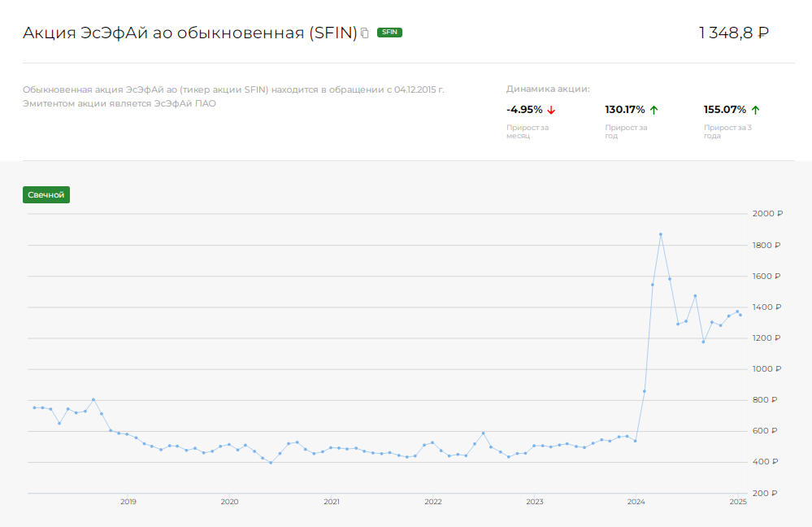
Task: Click the 2025 axis year label
Action: tap(738, 502)
